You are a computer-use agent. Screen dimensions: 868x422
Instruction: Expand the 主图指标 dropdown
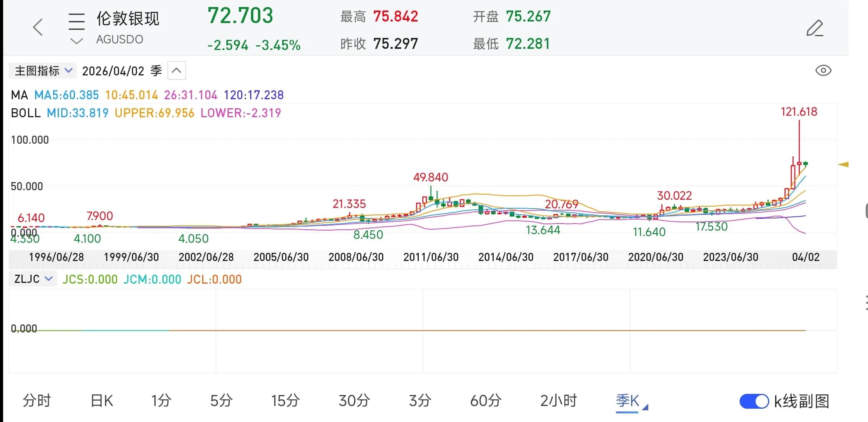[43, 71]
